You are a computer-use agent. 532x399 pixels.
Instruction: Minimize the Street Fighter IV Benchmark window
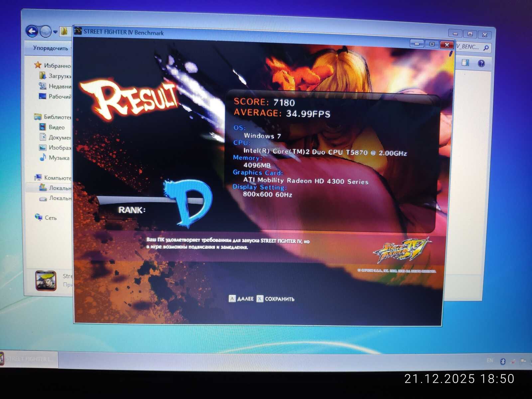(x=417, y=44)
